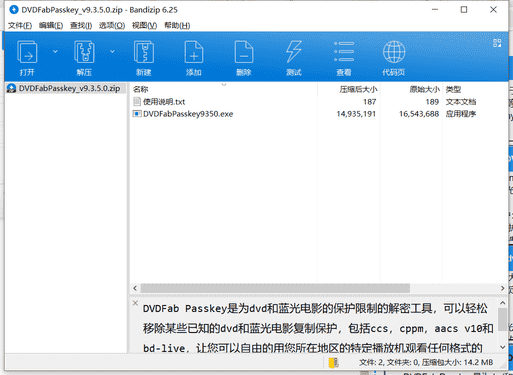This screenshot has height=375, width=513.
Task: Extract files with the 解压 icon
Action: (x=84, y=57)
